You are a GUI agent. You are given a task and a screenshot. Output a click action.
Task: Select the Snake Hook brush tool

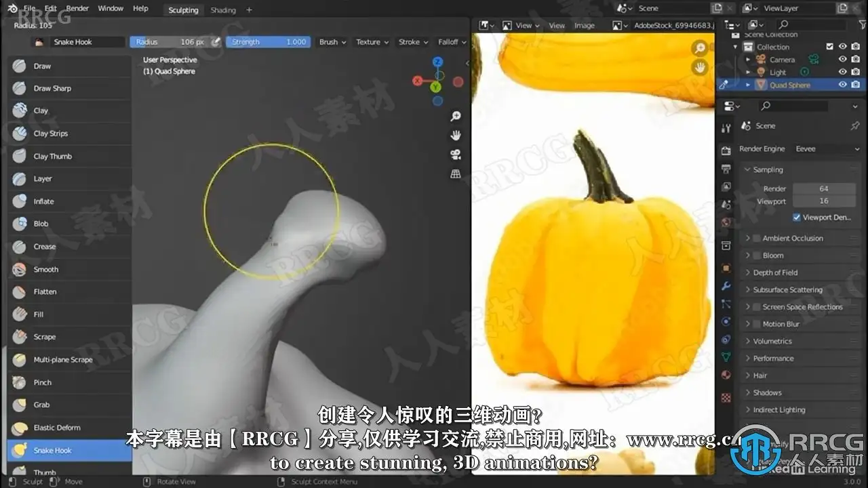click(x=69, y=450)
